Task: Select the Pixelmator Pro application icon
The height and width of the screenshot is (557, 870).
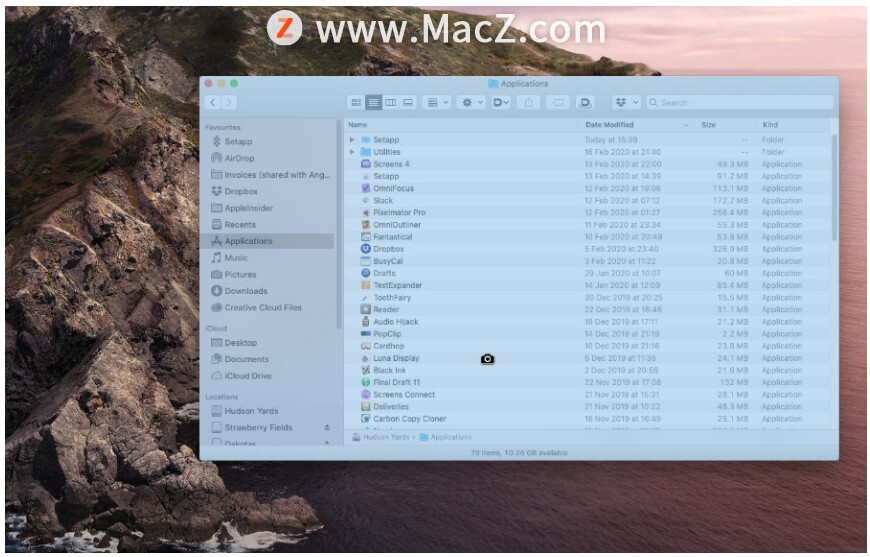Action: 366,212
